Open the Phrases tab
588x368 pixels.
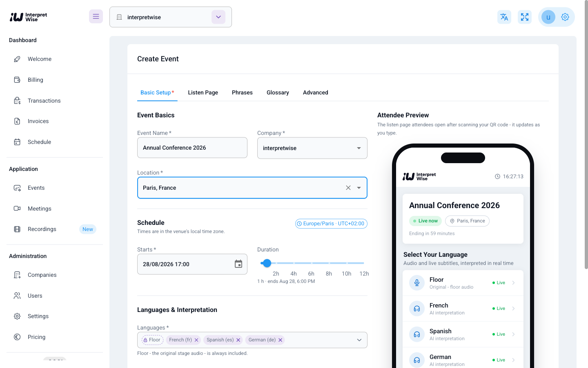click(242, 92)
